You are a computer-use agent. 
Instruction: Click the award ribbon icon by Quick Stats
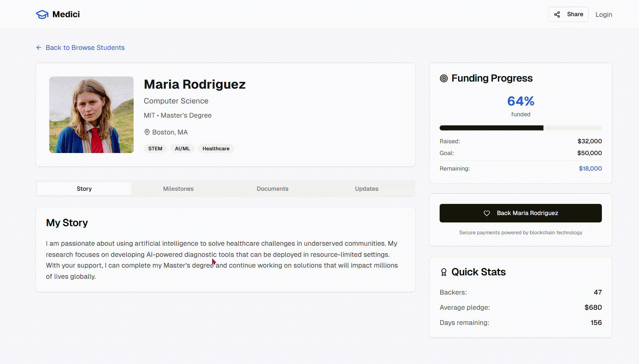tap(444, 272)
